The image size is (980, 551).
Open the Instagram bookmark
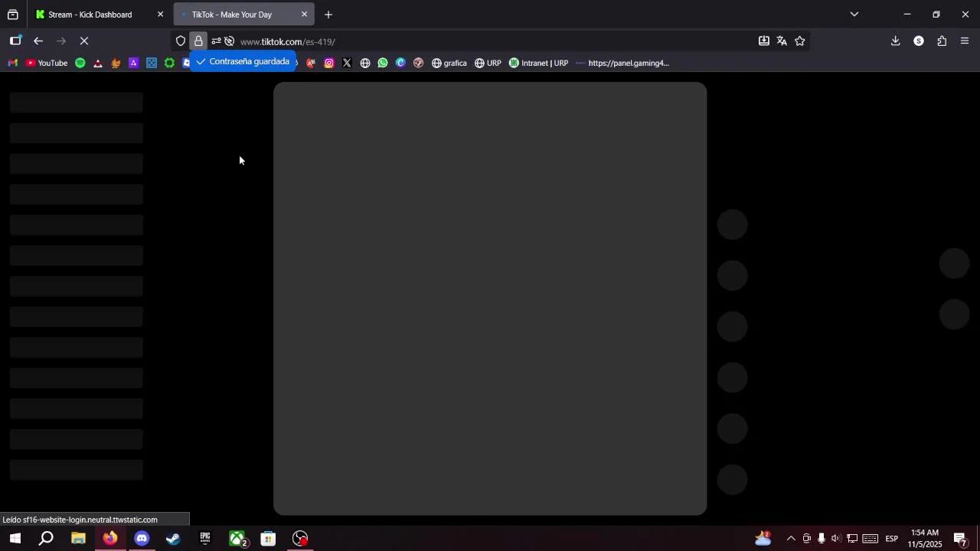point(329,63)
